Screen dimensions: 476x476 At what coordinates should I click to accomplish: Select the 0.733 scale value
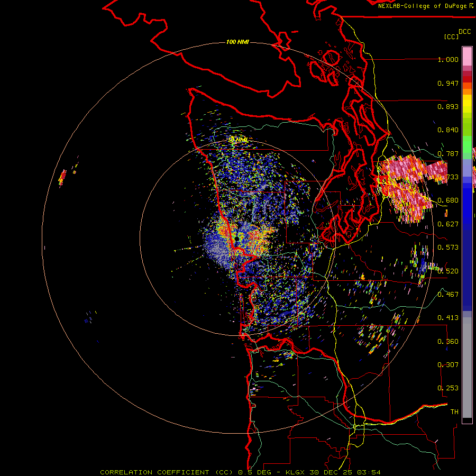click(x=448, y=177)
